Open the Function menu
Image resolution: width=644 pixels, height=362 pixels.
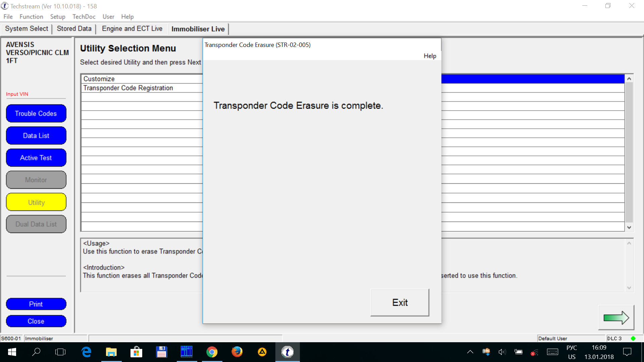[31, 16]
